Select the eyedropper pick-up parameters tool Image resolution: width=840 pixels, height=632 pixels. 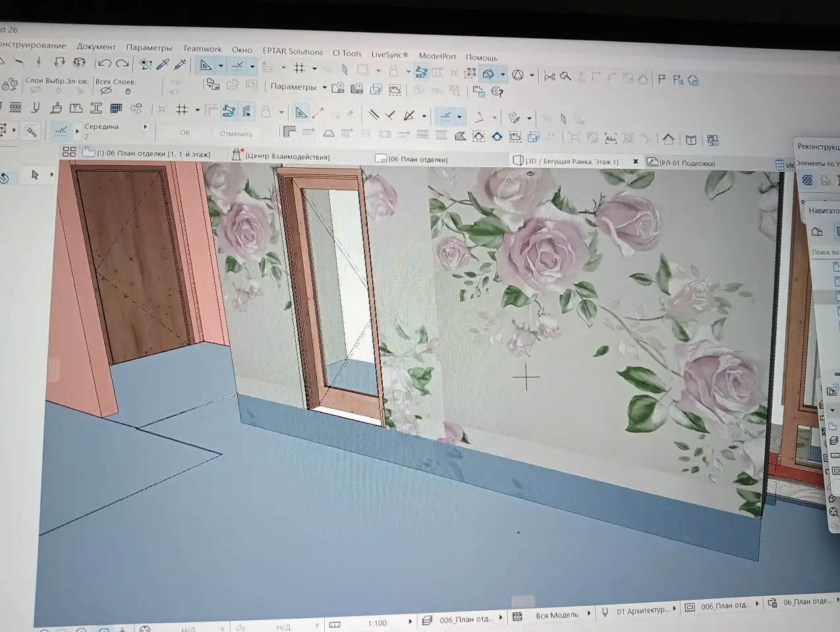click(163, 64)
